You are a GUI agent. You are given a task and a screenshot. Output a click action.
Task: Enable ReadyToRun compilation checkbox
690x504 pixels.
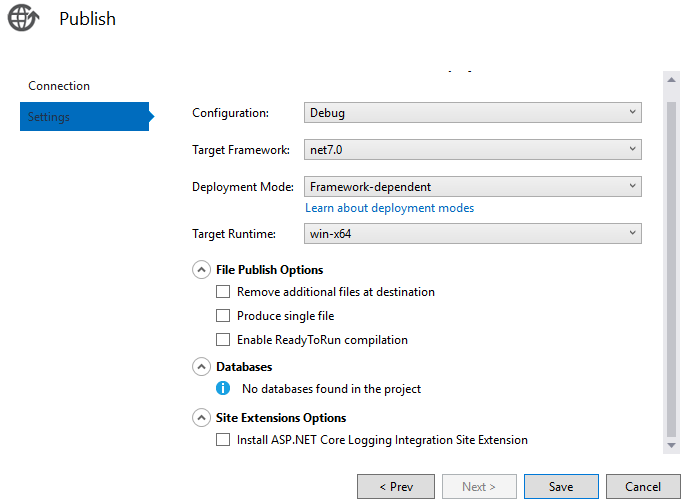coord(223,340)
